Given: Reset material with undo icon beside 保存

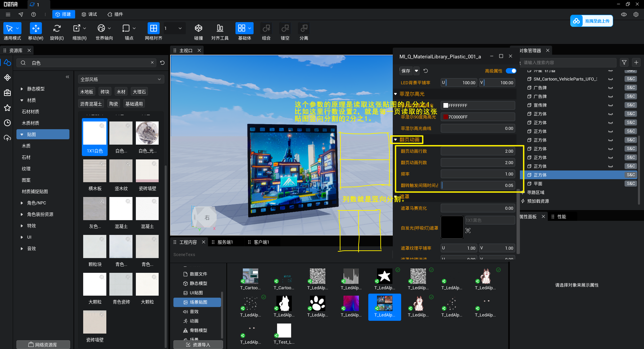Looking at the screenshot, I should pyautogui.click(x=426, y=71).
